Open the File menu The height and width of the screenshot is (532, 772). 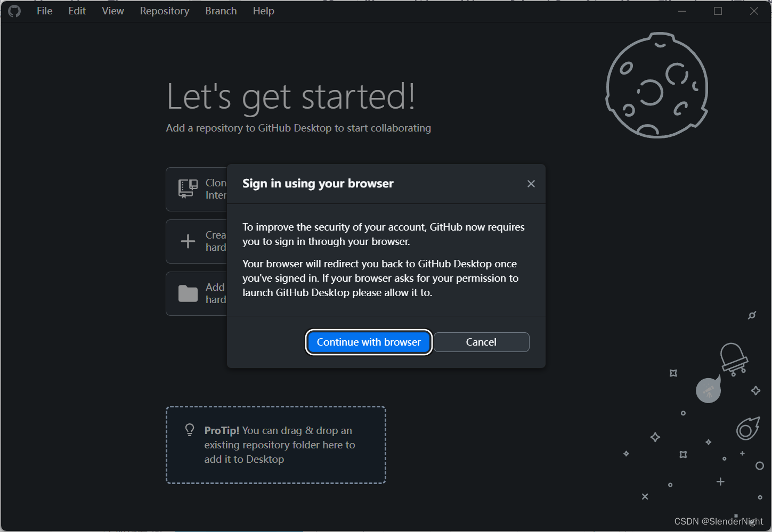44,11
